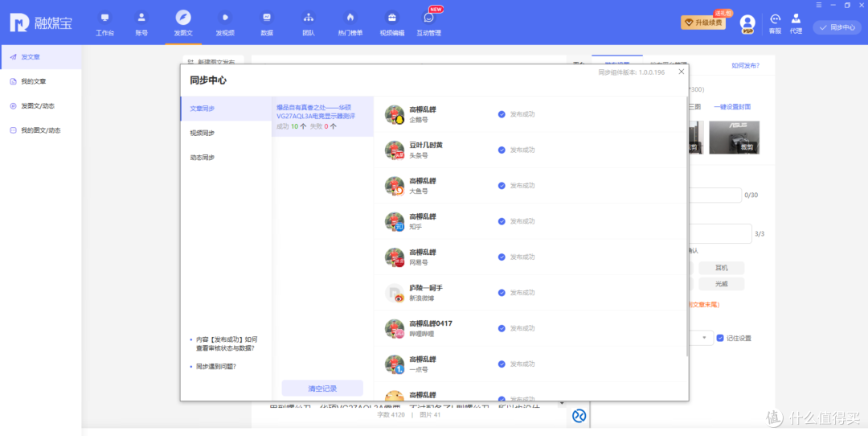The image size is (868, 436).
Task: Click the 大鱼号 account avatar
Action: click(x=395, y=186)
